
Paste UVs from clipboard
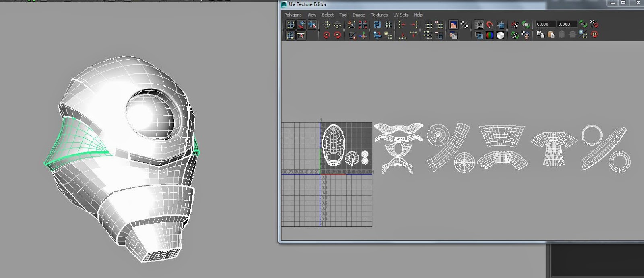tap(551, 35)
